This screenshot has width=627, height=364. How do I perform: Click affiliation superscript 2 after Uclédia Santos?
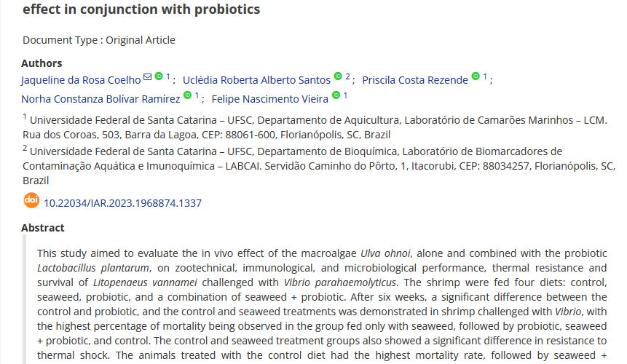[347, 76]
